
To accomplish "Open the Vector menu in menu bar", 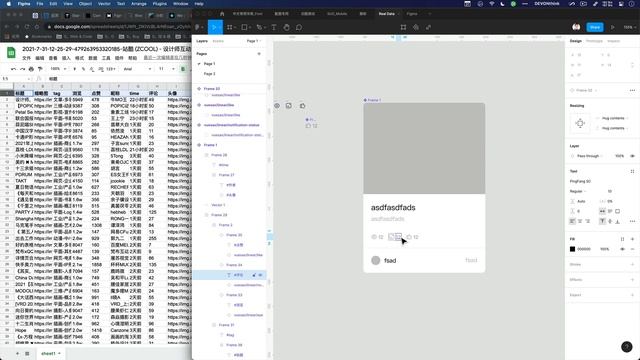I will point(104,4).
